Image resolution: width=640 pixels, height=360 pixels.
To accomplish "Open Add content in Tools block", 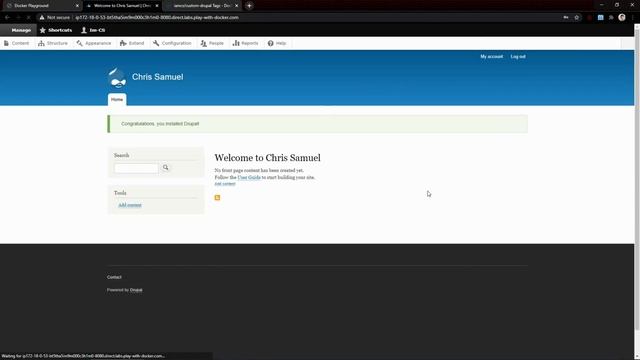I will [x=130, y=205].
